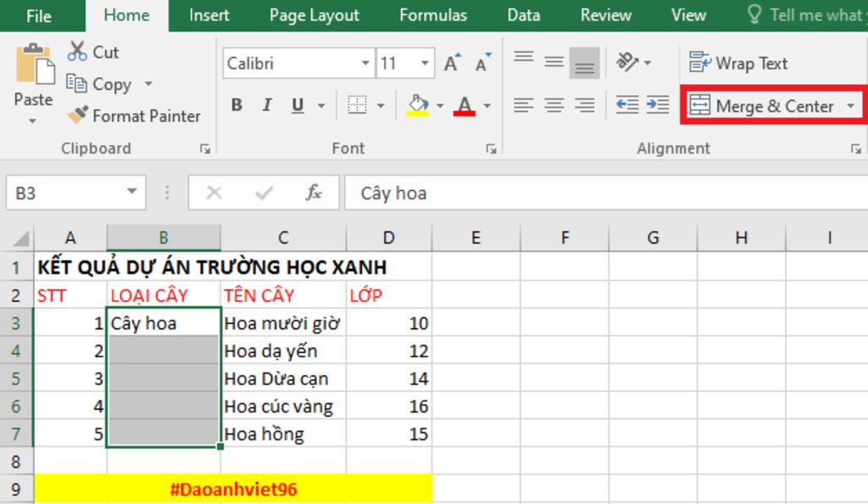Screen dimensions: 868x504
Task: Align text left in cell
Action: (x=524, y=104)
